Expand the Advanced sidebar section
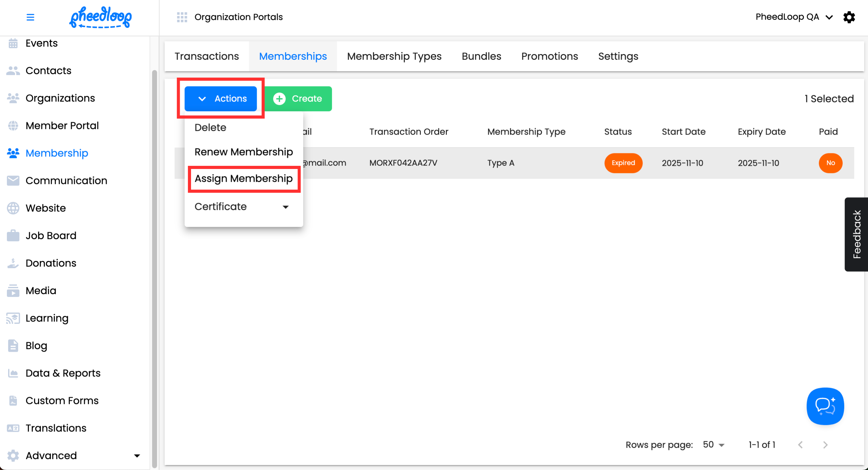The width and height of the screenshot is (868, 470). pyautogui.click(x=137, y=456)
